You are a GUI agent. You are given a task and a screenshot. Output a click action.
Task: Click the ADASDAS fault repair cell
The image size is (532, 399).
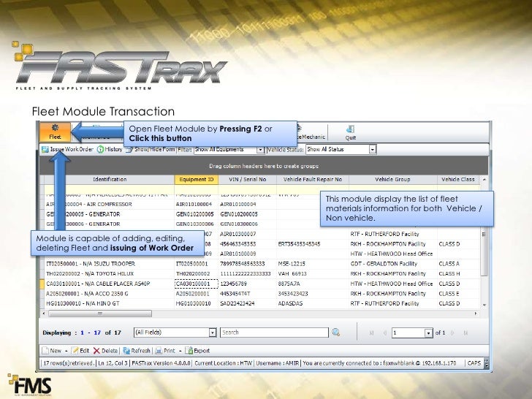[313, 303]
